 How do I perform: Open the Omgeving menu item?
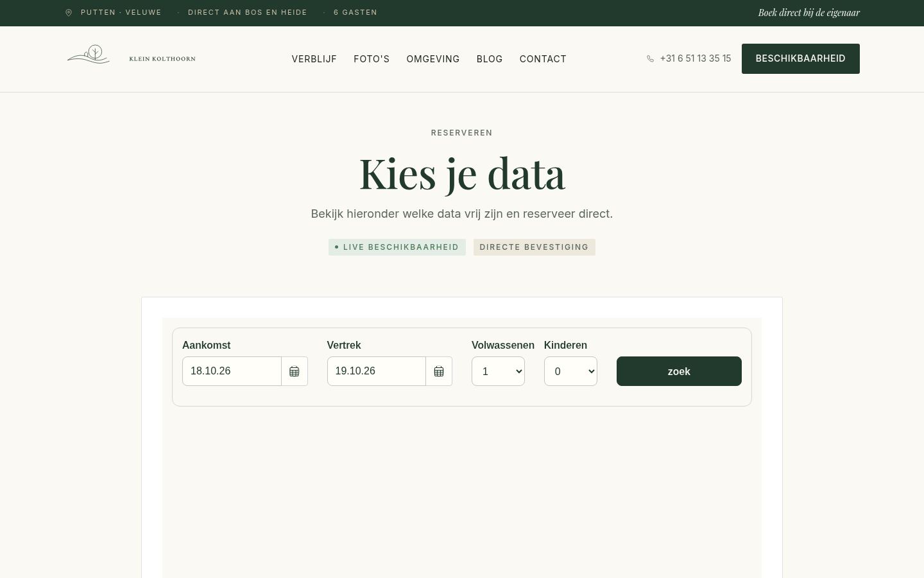pos(433,59)
